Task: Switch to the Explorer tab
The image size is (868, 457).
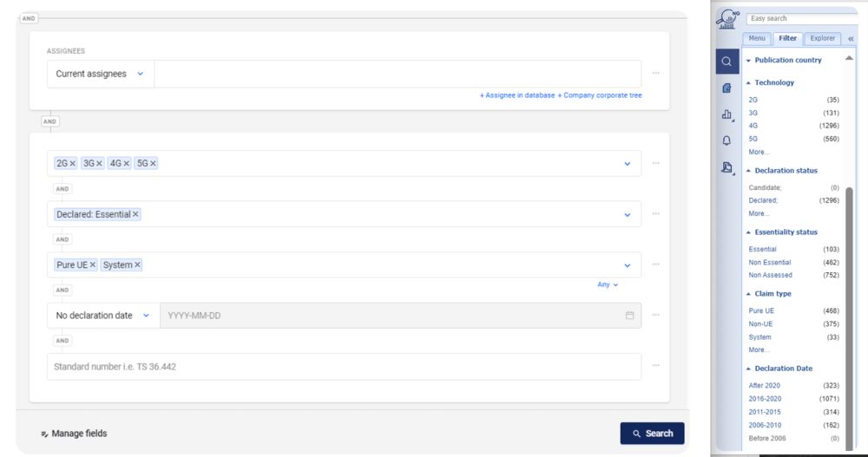Action: [822, 38]
